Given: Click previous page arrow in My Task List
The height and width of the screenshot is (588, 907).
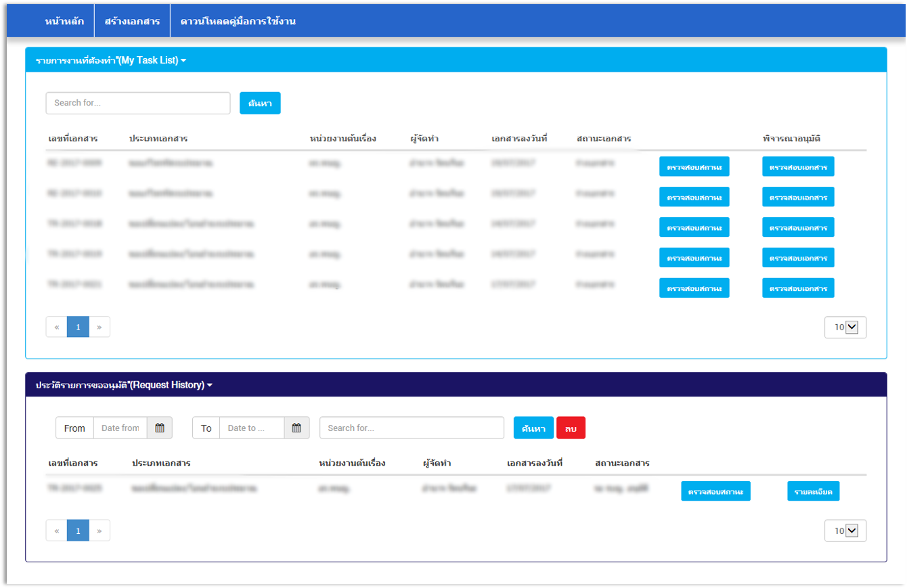Looking at the screenshot, I should tap(57, 327).
